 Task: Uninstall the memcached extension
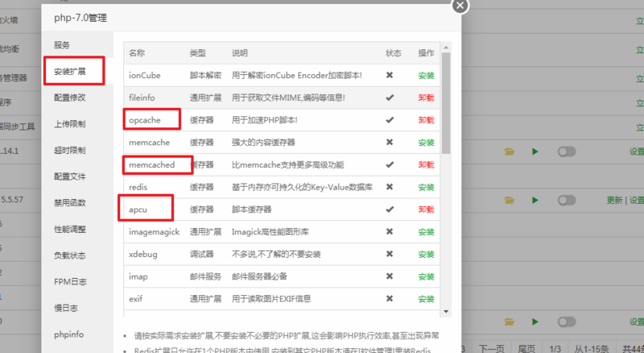(426, 164)
